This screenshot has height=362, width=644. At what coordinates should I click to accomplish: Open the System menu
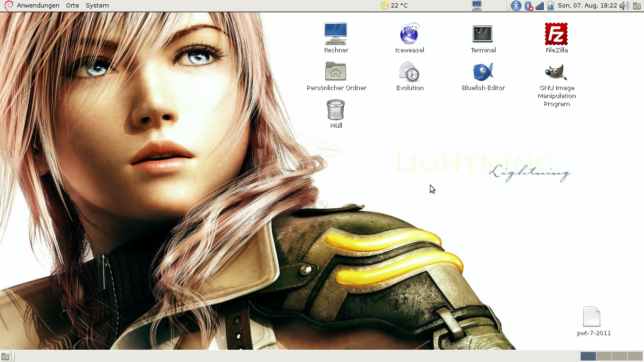[x=97, y=6]
